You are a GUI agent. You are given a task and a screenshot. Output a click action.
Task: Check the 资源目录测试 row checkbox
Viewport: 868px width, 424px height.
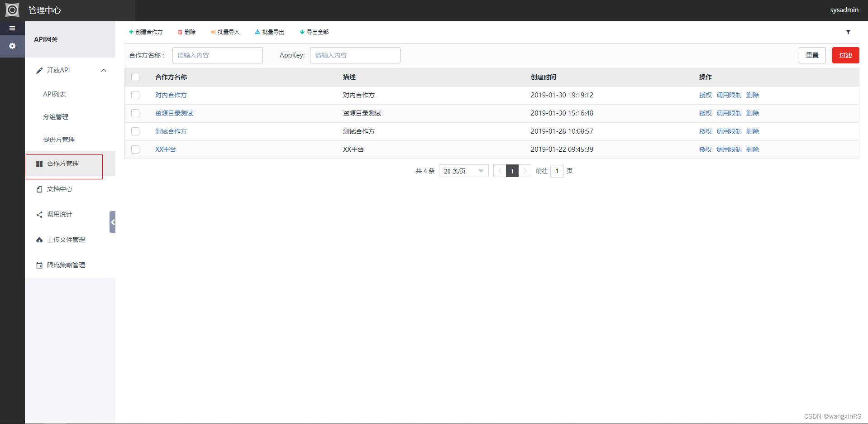135,113
